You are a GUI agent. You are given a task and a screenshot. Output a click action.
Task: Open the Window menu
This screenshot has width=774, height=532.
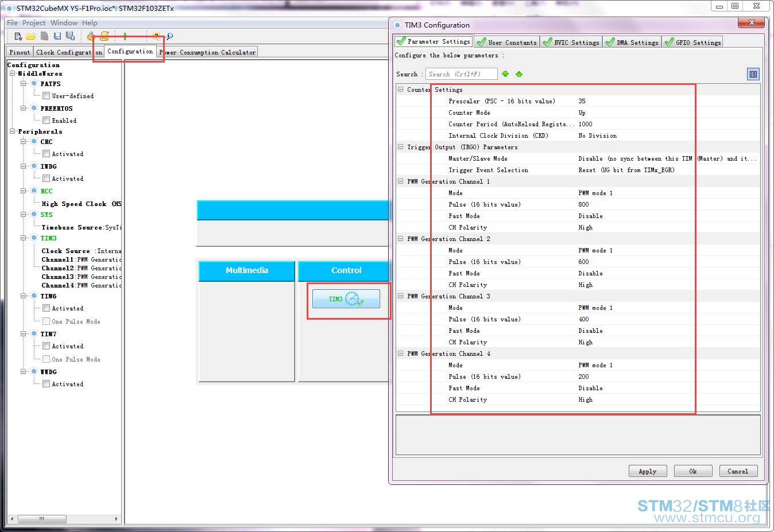[64, 23]
